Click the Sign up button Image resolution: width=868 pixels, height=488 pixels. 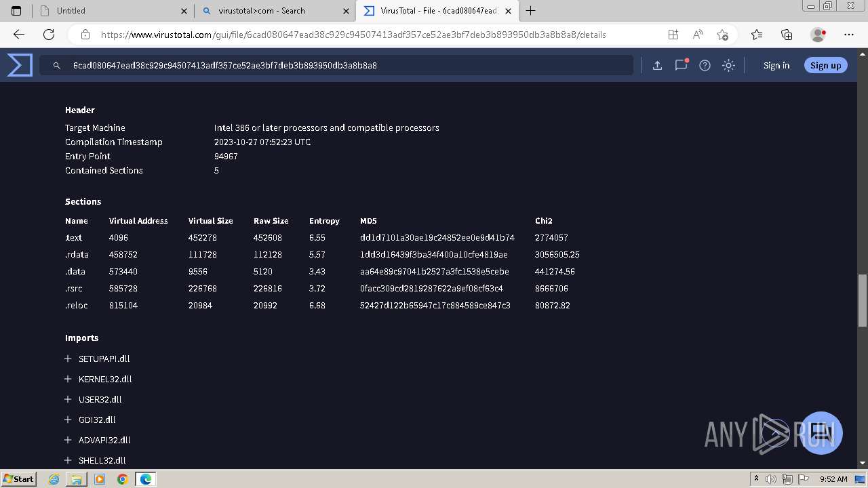(x=825, y=66)
